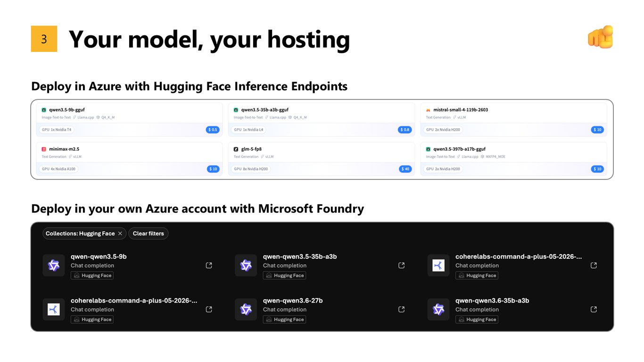Click the Qwen logo beside qwen-qwen3.6-27b
The image size is (644, 362).
point(246,309)
